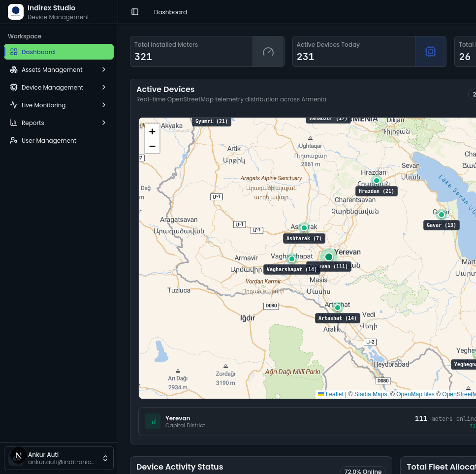Expand the Assets Management chevron
Image resolution: width=476 pixels, height=474 pixels.
click(x=104, y=69)
